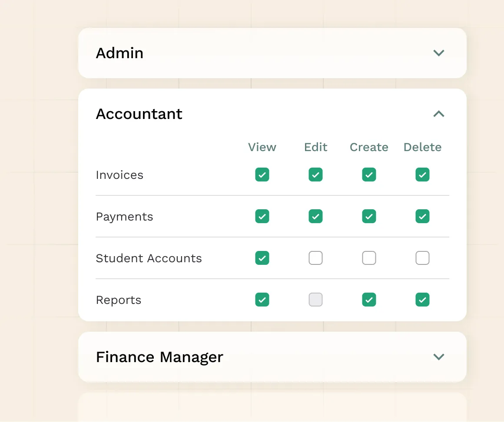This screenshot has width=504, height=422.
Task: Uncheck Delete permission for Reports
Action: tap(422, 300)
